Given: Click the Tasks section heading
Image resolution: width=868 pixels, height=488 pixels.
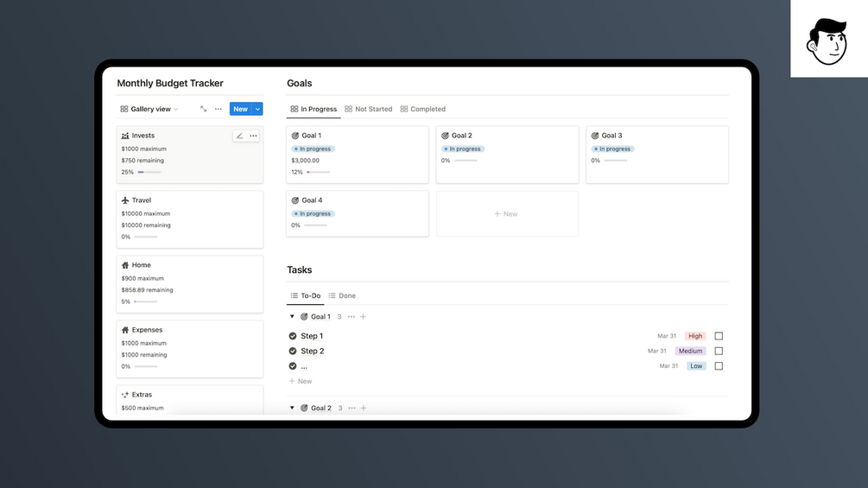Looking at the screenshot, I should (300, 270).
